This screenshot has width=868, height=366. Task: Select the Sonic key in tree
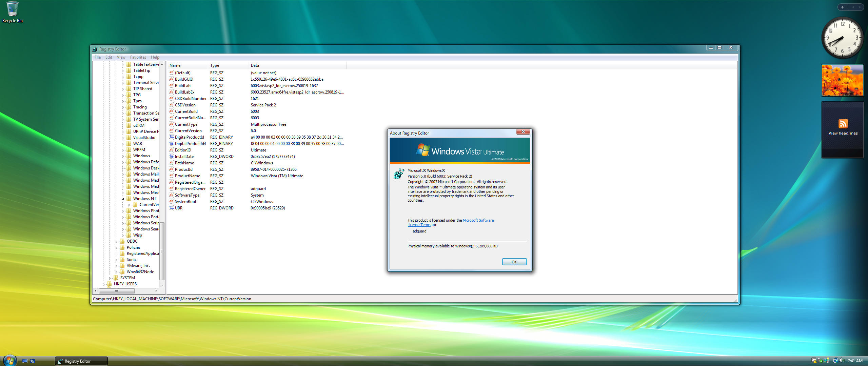click(x=132, y=260)
